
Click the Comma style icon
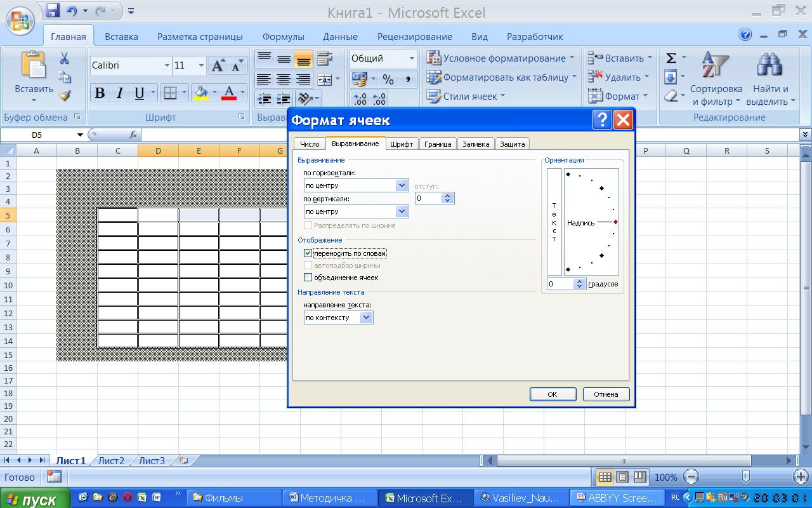tap(408, 79)
